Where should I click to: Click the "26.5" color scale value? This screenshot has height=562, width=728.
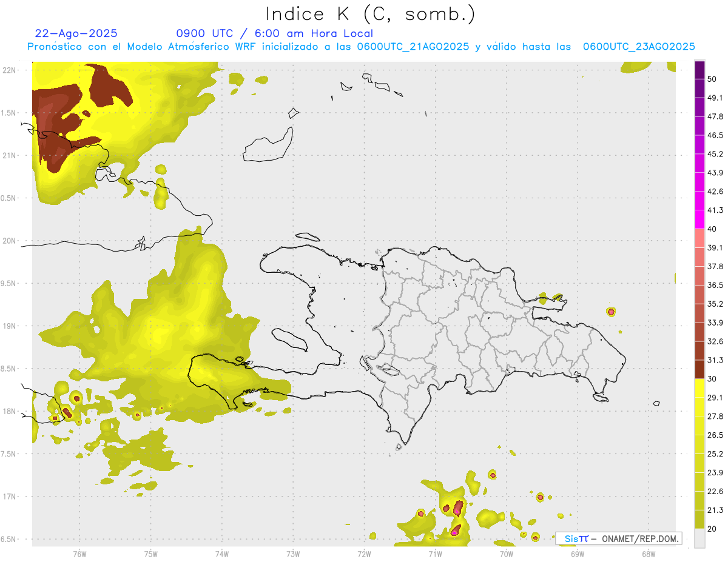[x=715, y=435]
